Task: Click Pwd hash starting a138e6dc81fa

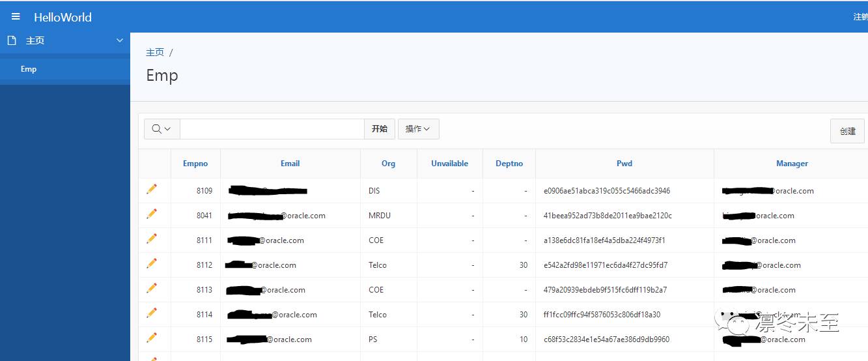Action: coord(605,240)
